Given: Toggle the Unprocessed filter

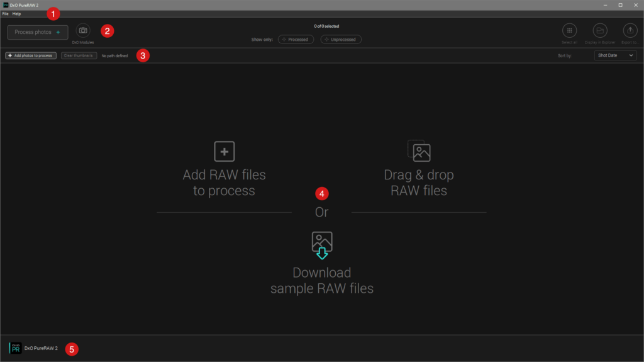Looking at the screenshot, I should click(341, 40).
